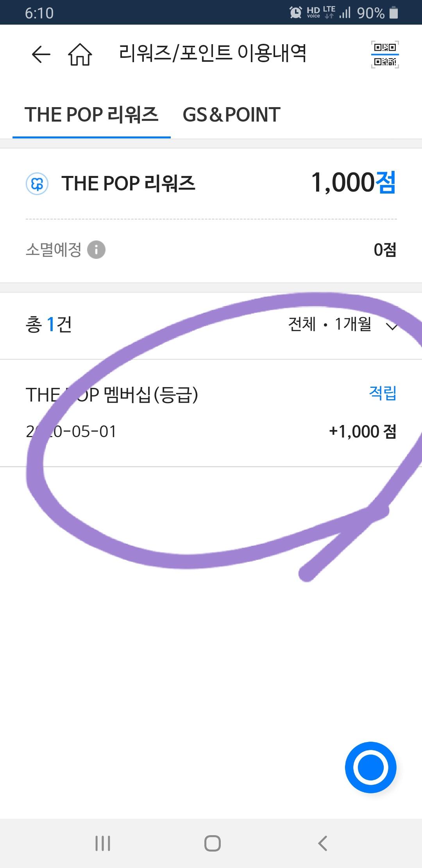Image resolution: width=422 pixels, height=868 pixels.
Task: Tap the alarm icon in status bar
Action: pos(296,13)
